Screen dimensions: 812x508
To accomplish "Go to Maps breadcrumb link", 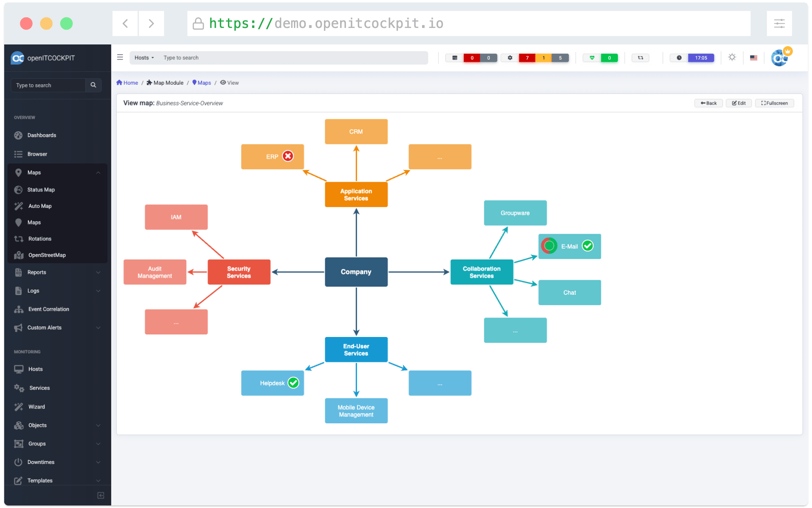I will click(x=202, y=83).
